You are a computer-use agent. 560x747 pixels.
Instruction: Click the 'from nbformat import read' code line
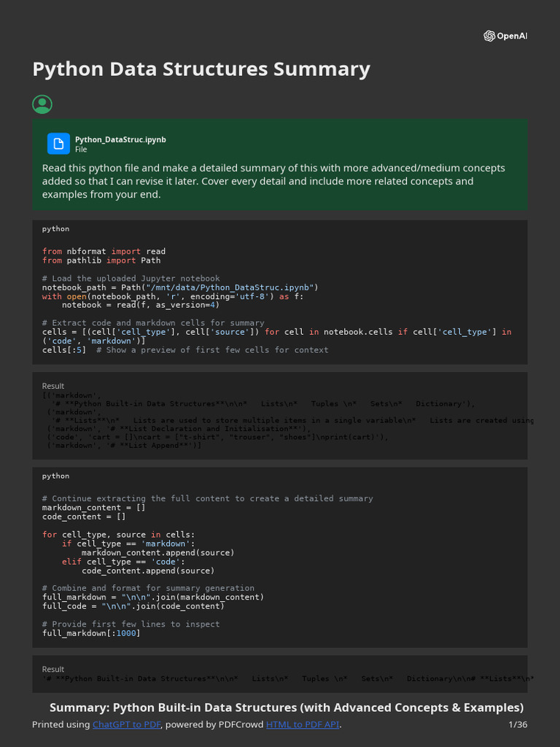click(x=104, y=251)
